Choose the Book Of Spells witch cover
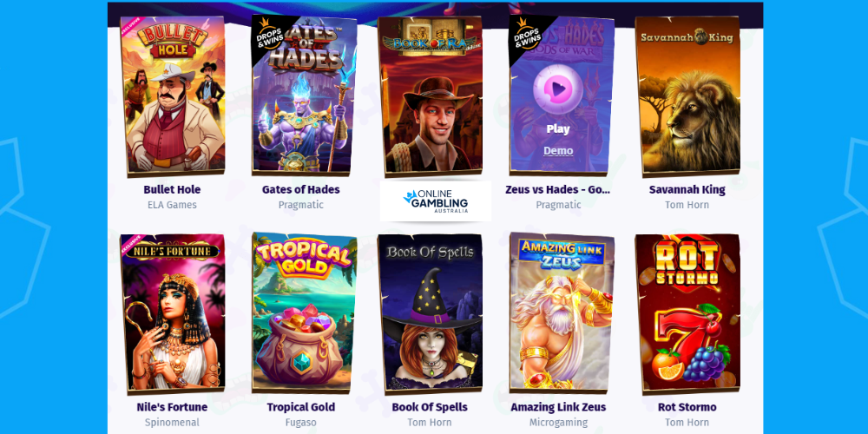The width and height of the screenshot is (868, 434). click(x=431, y=313)
